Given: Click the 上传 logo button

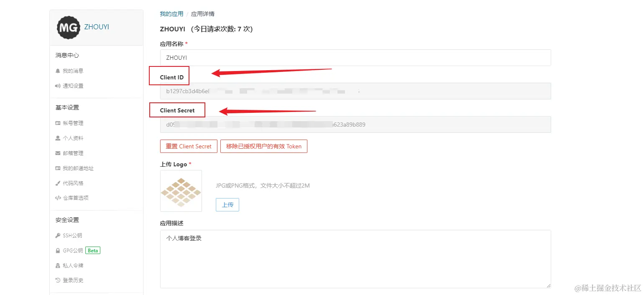Looking at the screenshot, I should pos(227,205).
